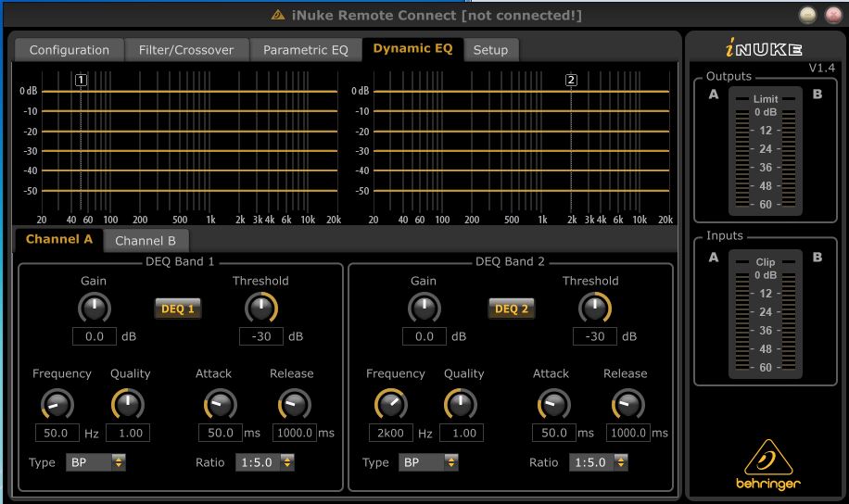Toggle the DEQ 1 enable button
The width and height of the screenshot is (849, 504).
[x=178, y=309]
